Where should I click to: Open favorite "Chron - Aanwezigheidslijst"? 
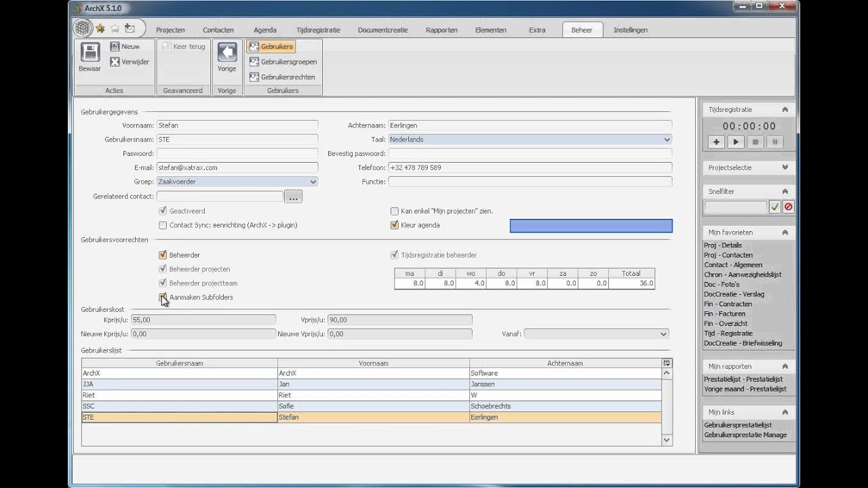pos(743,274)
